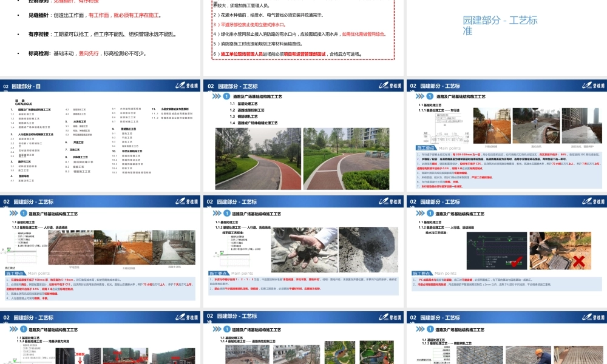Open the 1.1.2 slide with brick paving and orange soil photos
The width and height of the screenshot is (607, 364).
[x=100, y=251]
